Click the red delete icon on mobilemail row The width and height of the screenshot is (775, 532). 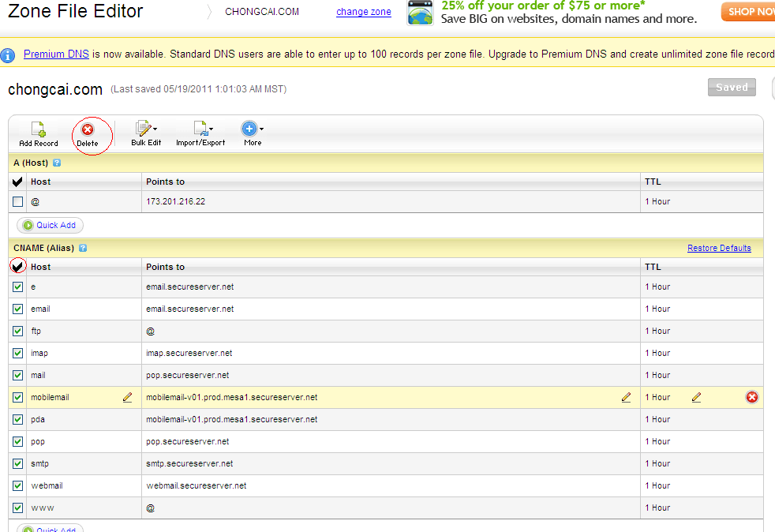click(x=751, y=397)
